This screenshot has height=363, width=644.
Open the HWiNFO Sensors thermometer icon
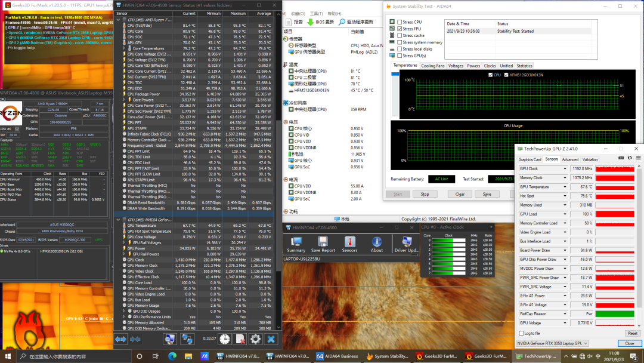349,242
